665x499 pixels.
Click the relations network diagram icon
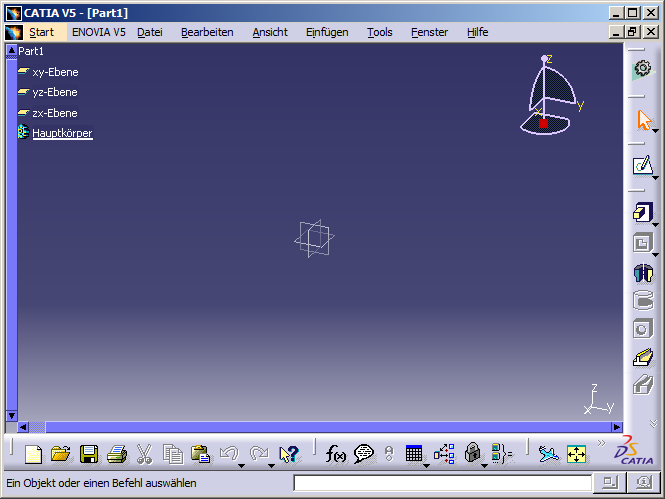[x=444, y=454]
